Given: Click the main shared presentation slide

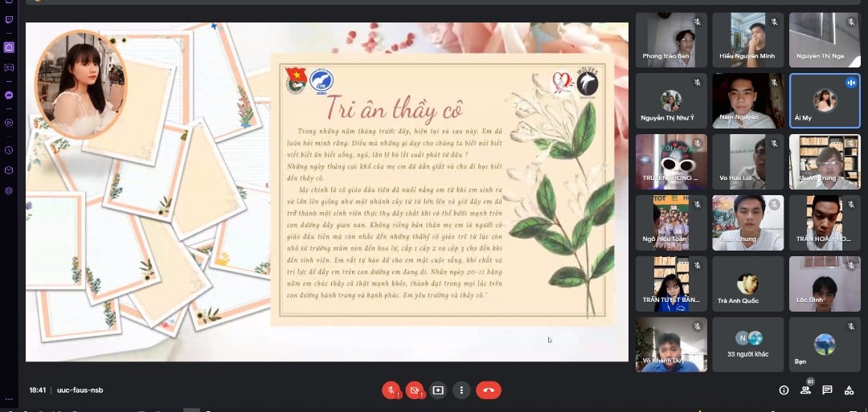Looking at the screenshot, I should (x=327, y=191).
